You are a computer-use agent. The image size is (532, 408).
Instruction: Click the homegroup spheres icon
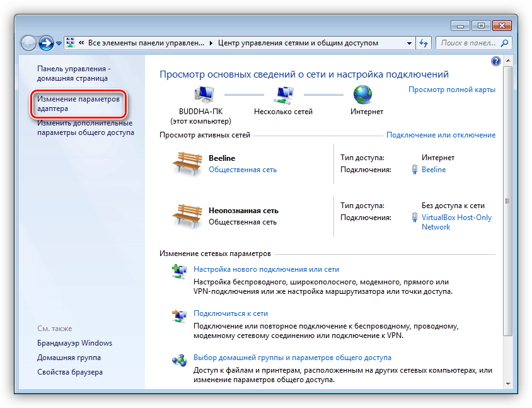(x=179, y=360)
